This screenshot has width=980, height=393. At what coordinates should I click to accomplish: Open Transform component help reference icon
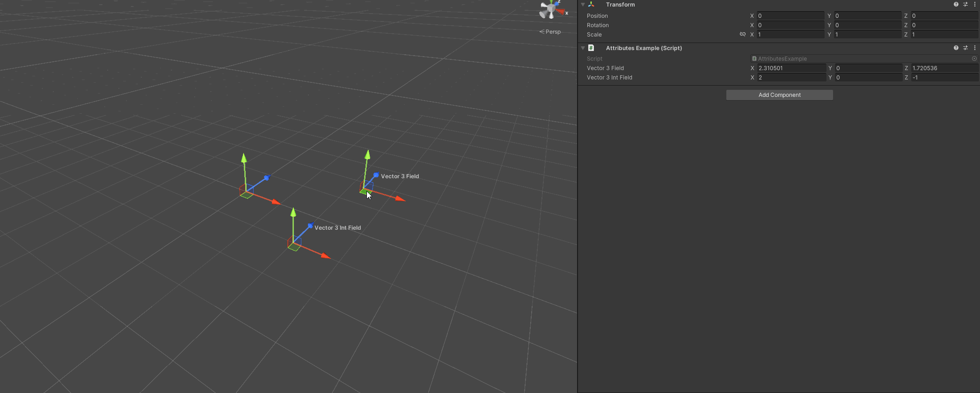click(956, 4)
